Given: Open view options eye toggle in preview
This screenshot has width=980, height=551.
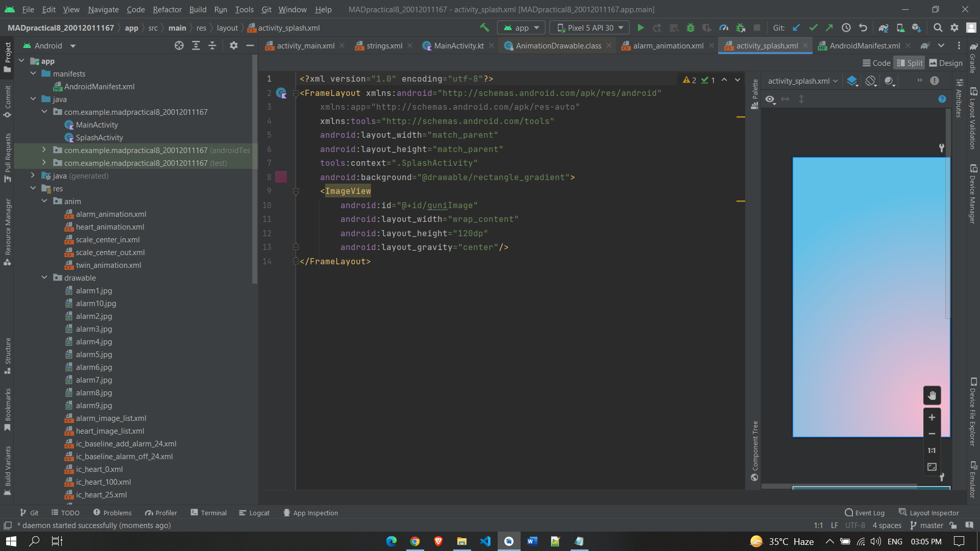Looking at the screenshot, I should [770, 99].
